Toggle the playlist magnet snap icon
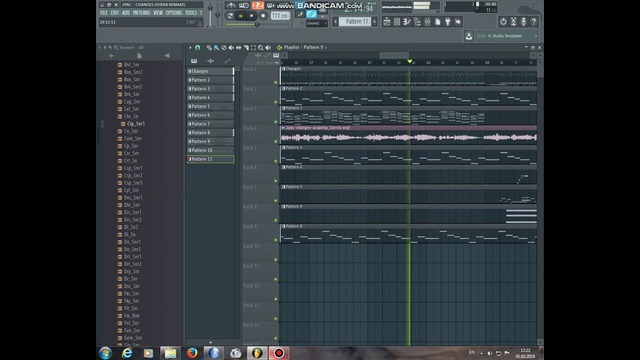 point(198,48)
